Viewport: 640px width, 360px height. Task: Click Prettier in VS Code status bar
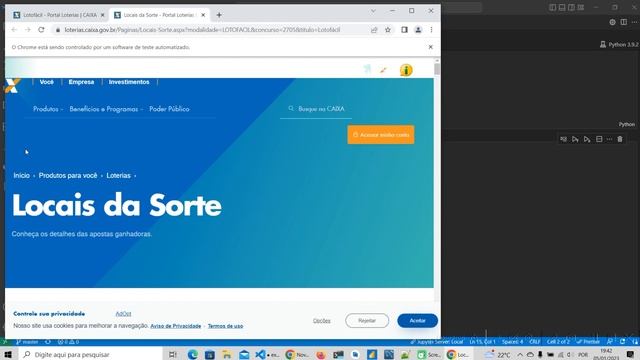tap(588, 342)
